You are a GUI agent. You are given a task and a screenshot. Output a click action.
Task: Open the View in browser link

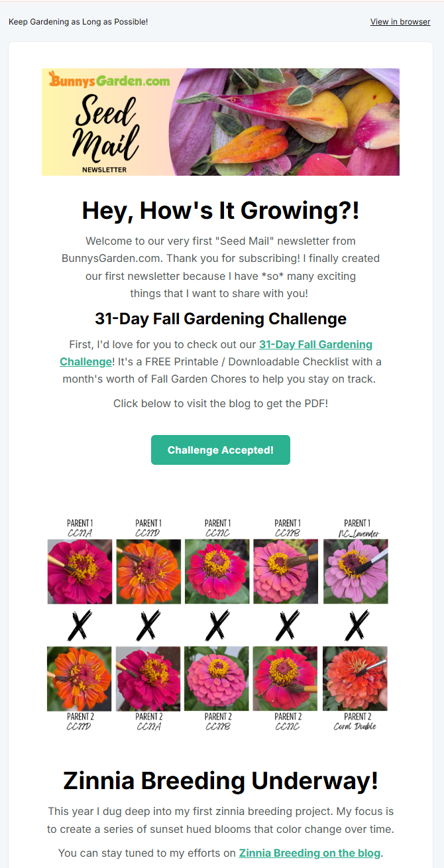(400, 22)
